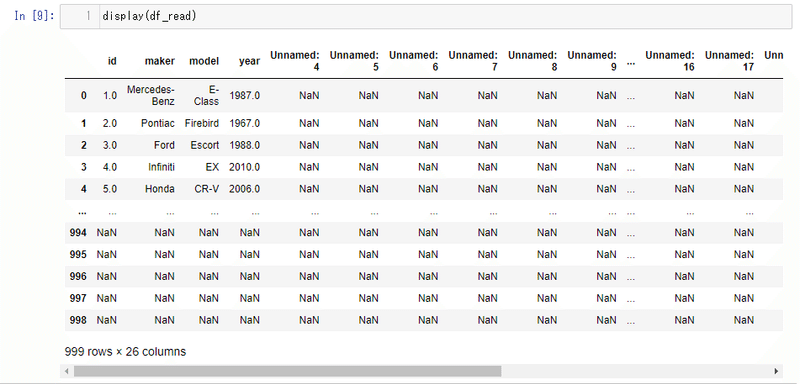
Task: Click the id value 1.0
Action: pos(110,95)
